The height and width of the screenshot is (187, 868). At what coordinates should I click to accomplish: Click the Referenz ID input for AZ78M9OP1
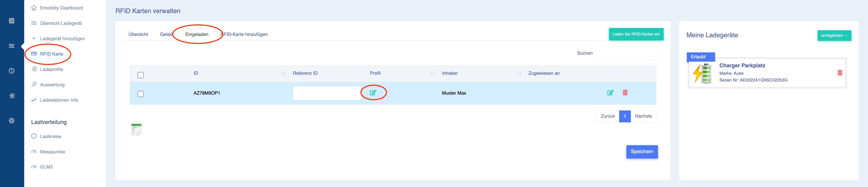click(327, 93)
